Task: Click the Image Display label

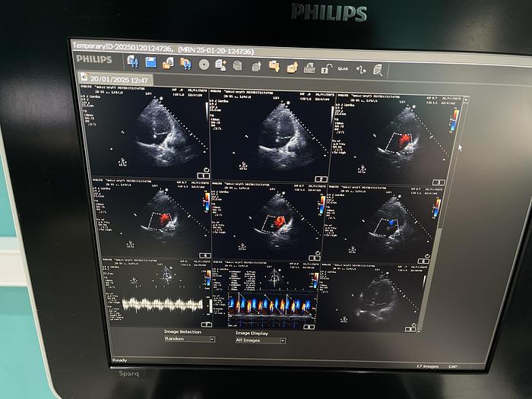Action: coord(252,333)
